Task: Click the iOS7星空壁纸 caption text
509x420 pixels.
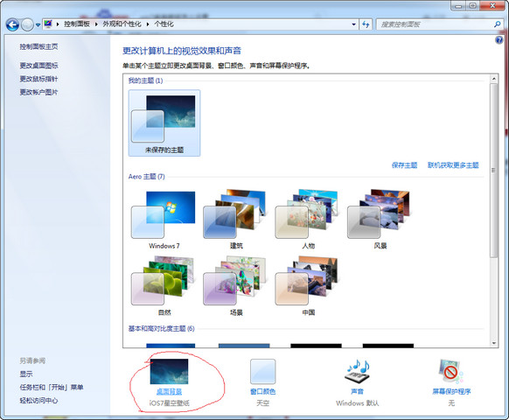Action: (x=169, y=403)
